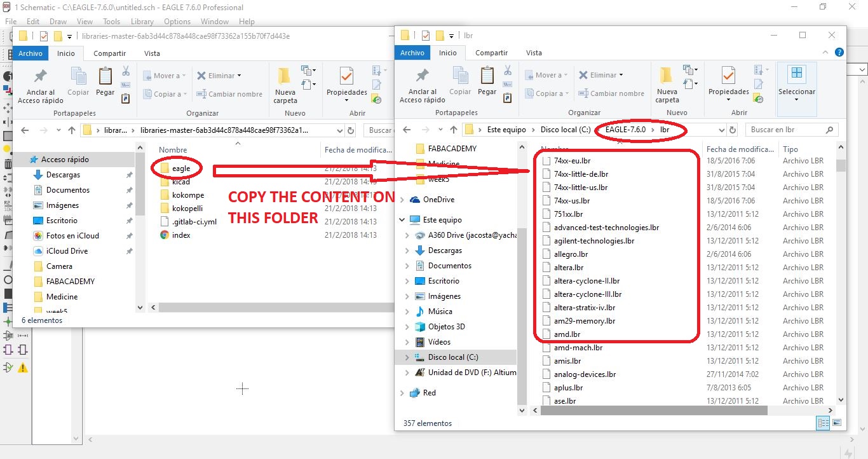Screen dimensions: 868x459
Task: Click Disco local (C:) in lbr address bar
Action: click(x=566, y=130)
